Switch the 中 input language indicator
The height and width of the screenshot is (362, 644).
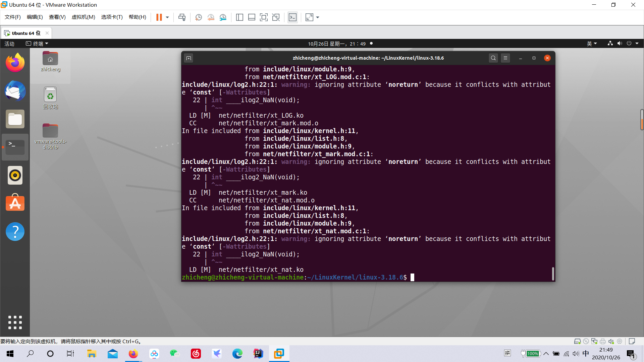click(586, 354)
